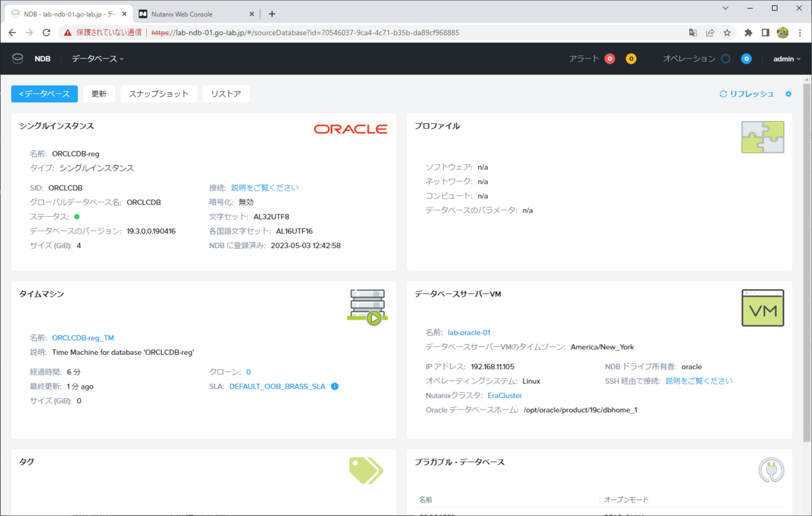Click the translate page icon
The image size is (812, 516).
coord(693,32)
